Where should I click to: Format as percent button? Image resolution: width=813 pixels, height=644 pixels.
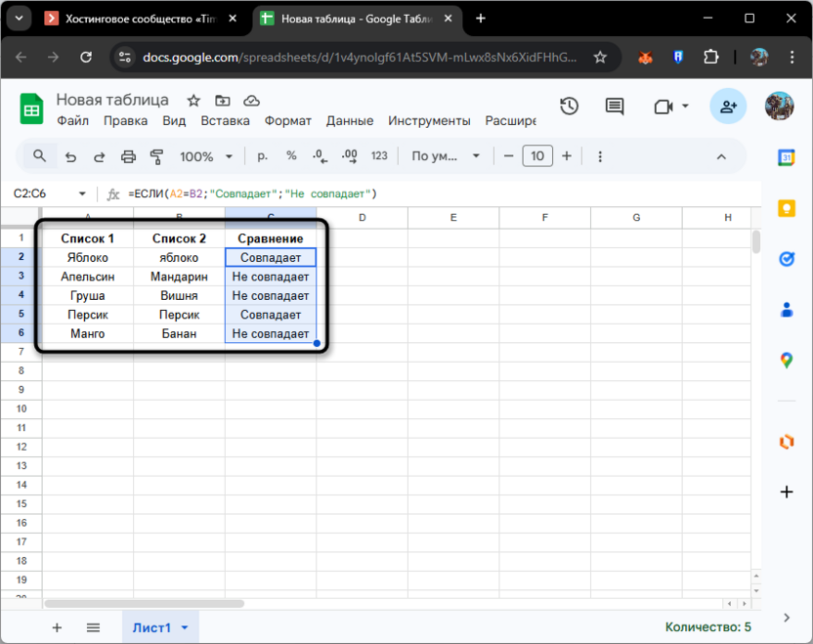click(291, 156)
